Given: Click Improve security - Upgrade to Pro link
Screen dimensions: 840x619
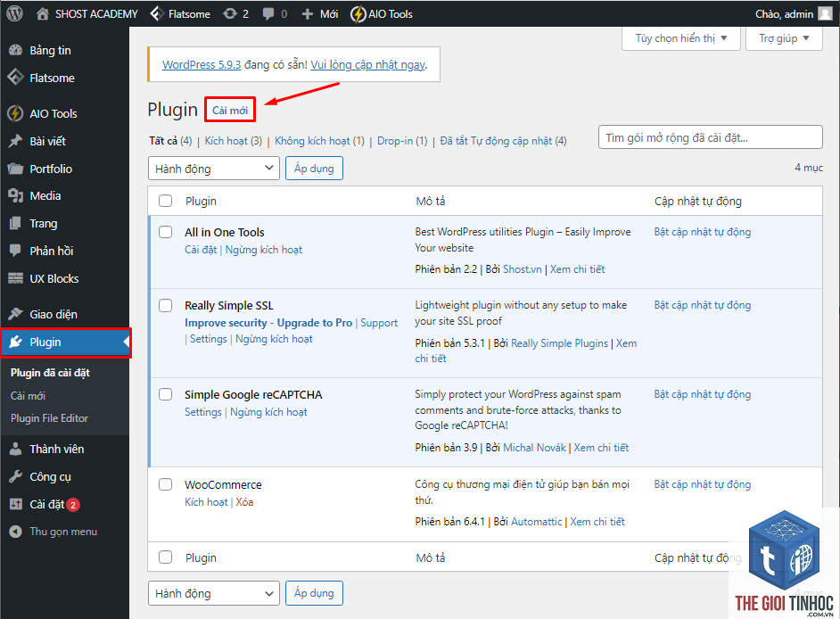Looking at the screenshot, I should pyautogui.click(x=268, y=323).
